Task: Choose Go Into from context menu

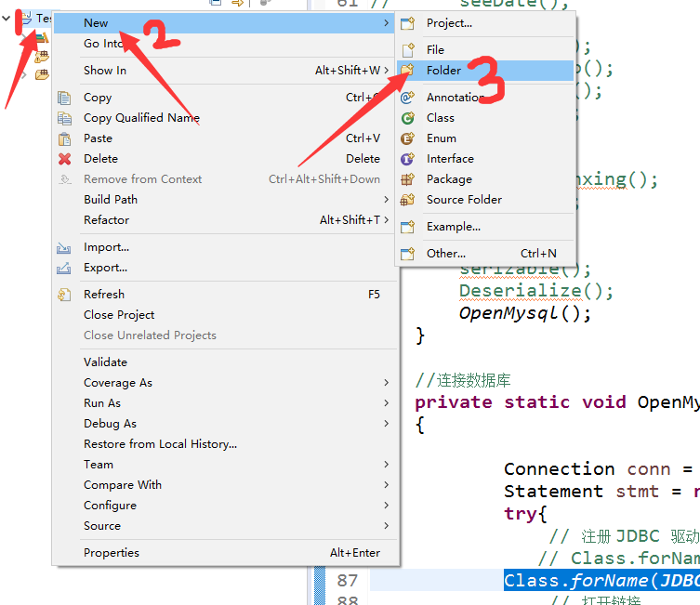Action: 223,44
